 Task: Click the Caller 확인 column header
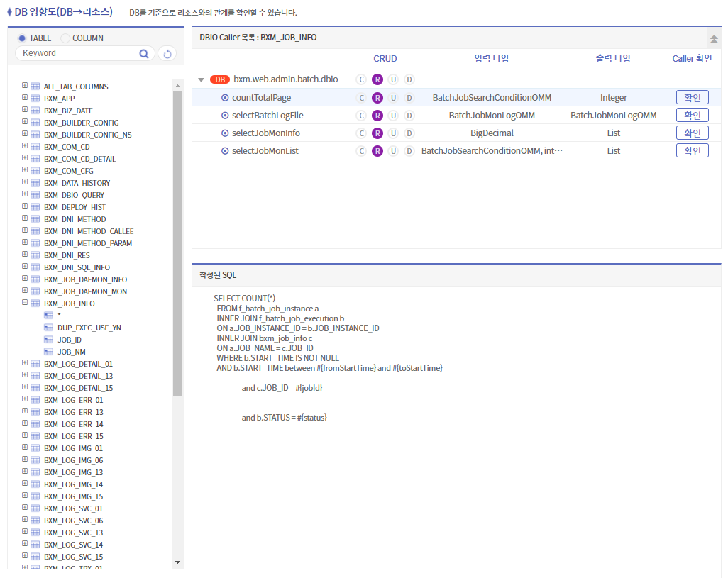pos(692,58)
